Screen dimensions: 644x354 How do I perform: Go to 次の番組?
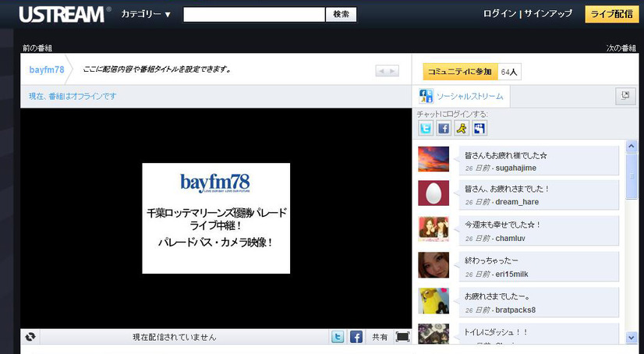click(x=621, y=48)
